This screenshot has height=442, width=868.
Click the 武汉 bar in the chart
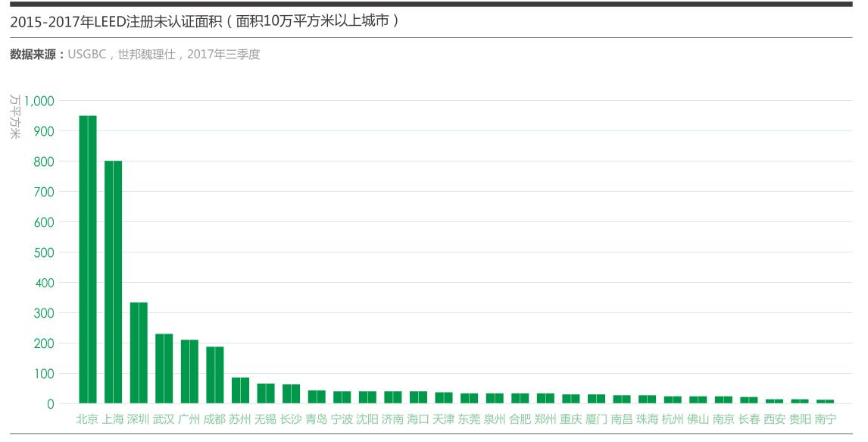tap(164, 368)
